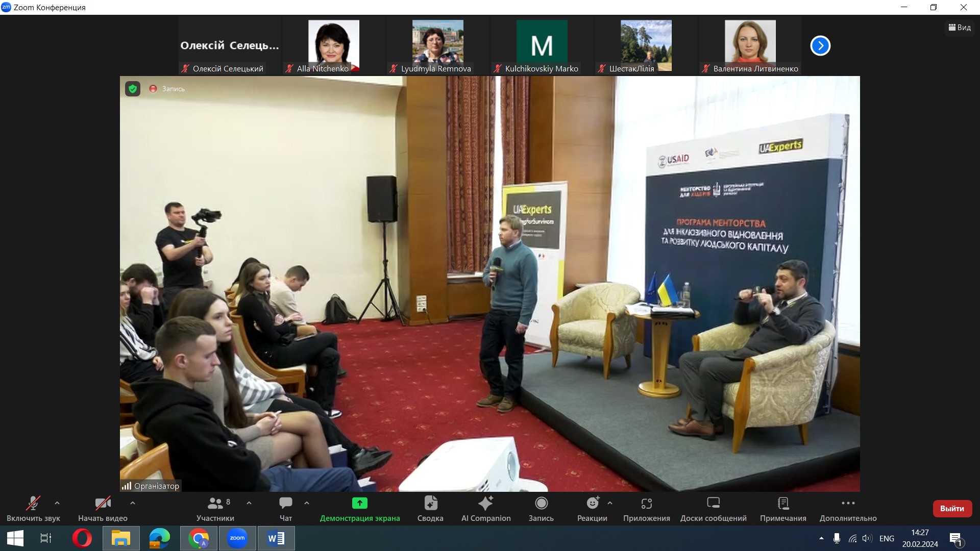Expand audio options arrow beside microphone
The image size is (980, 551).
click(57, 503)
